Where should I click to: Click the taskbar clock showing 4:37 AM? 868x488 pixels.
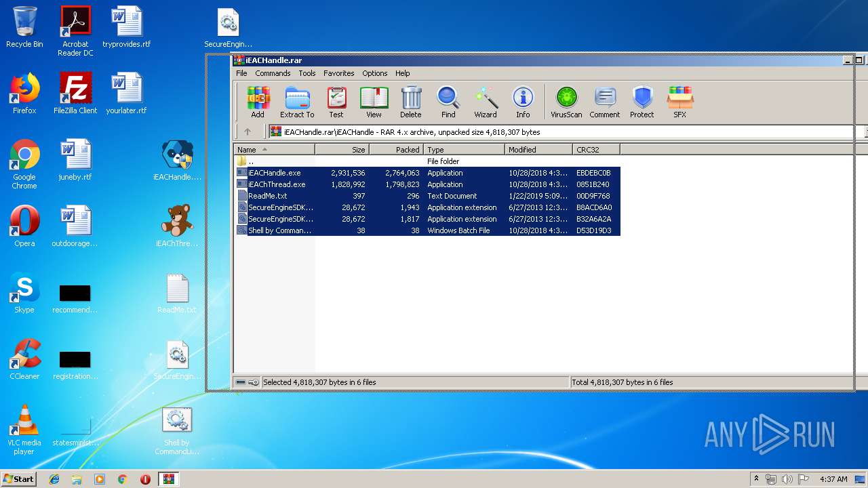point(833,479)
